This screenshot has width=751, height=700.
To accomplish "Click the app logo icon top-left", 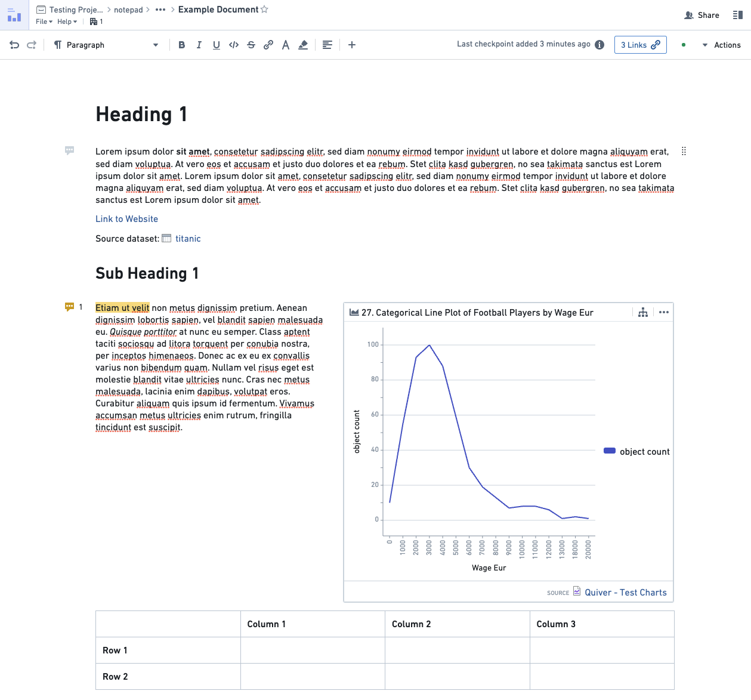I will [x=14, y=15].
